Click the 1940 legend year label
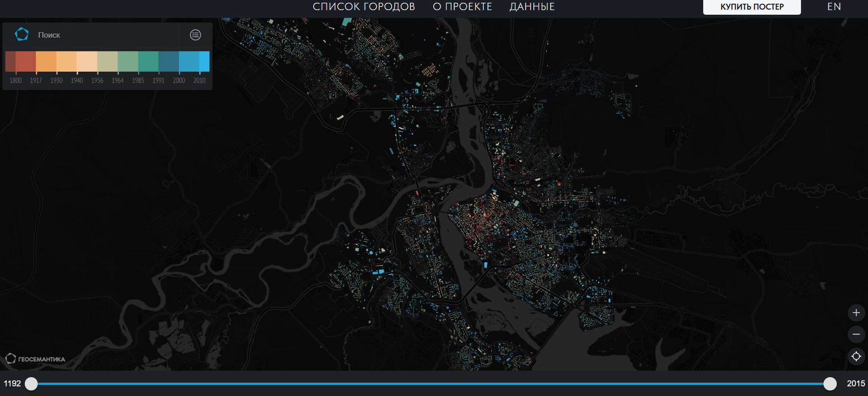Screen dimensions: 868x396 (77, 80)
